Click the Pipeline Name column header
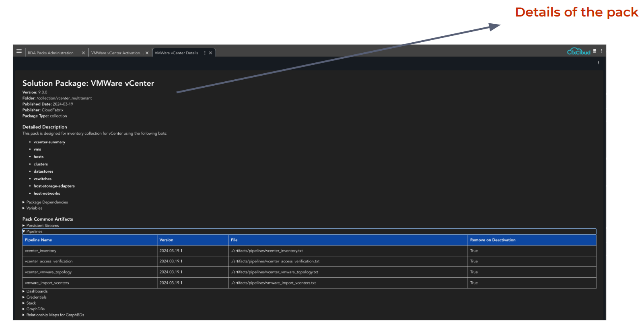Viewport: 644px width, 328px height. 39,240
